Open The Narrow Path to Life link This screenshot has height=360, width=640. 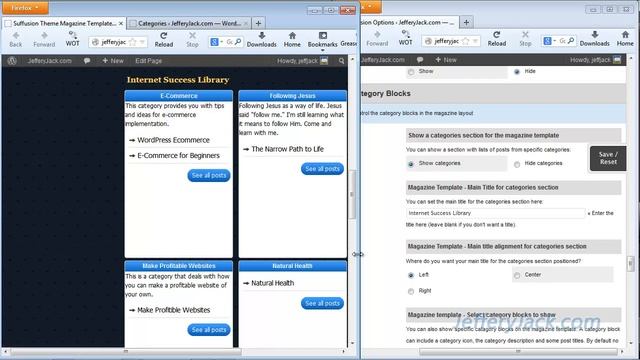coord(287,149)
